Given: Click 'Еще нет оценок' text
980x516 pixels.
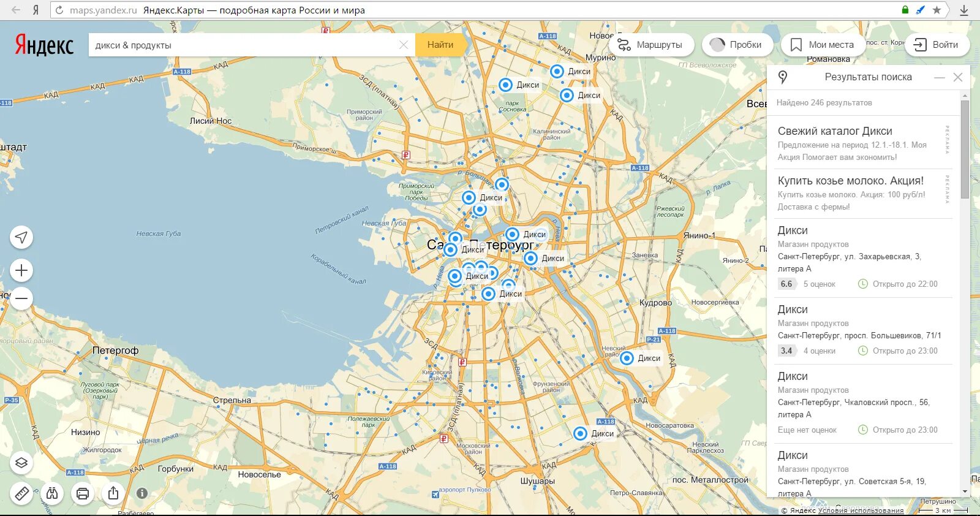Looking at the screenshot, I should pos(807,430).
